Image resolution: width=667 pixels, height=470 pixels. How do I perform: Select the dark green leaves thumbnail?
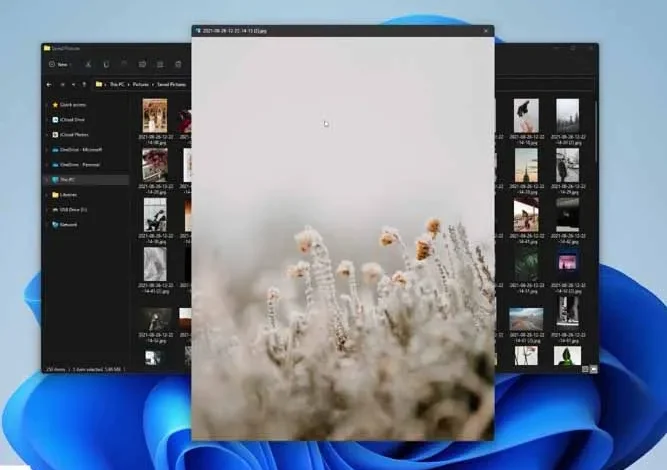[x=526, y=264]
